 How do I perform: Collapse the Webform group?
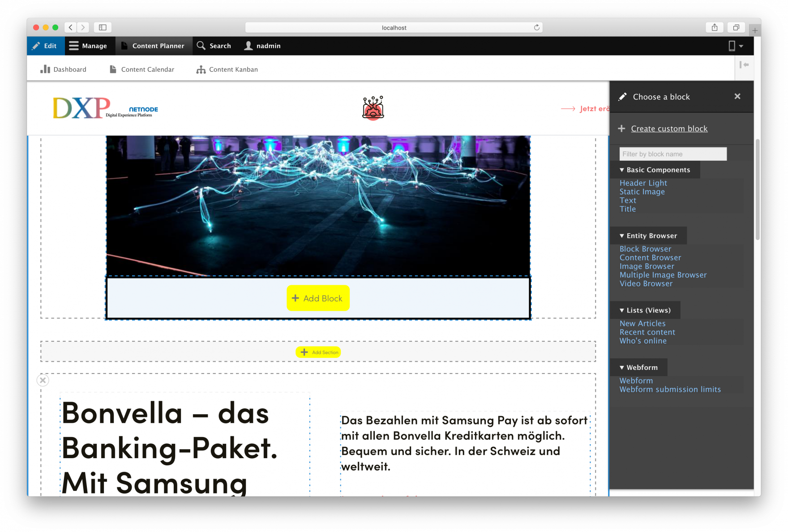pyautogui.click(x=639, y=367)
